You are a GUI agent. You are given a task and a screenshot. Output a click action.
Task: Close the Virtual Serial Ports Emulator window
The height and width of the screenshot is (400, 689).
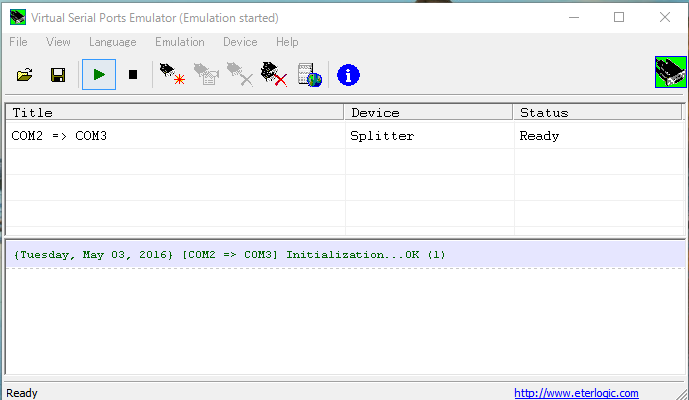click(665, 18)
